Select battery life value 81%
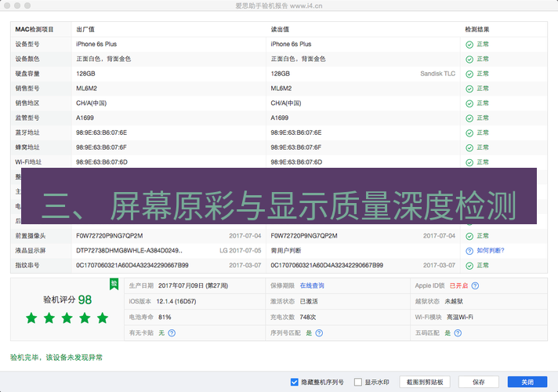Screen dimensions: 558x392 tap(165, 317)
